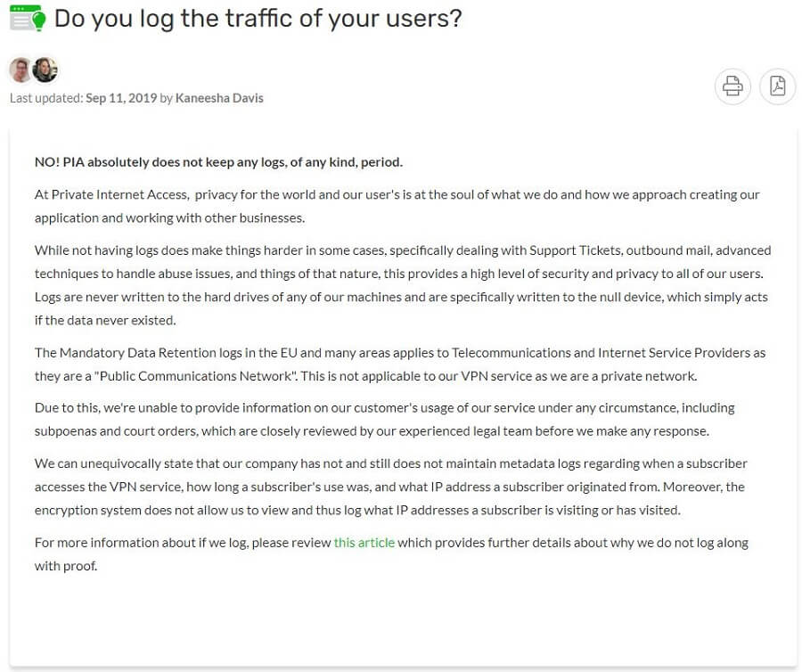Click the paragraph starting 'Due to this'
The height and width of the screenshot is (672, 802).
[x=384, y=420]
